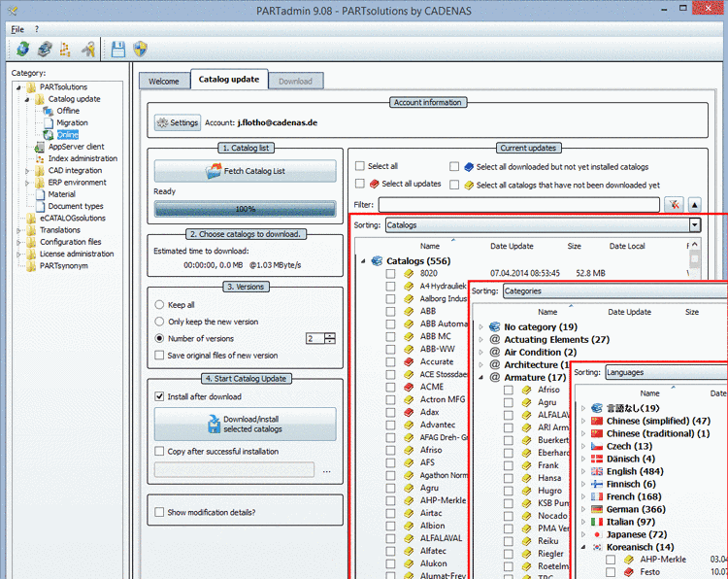Click the Migration document icon

49,122
